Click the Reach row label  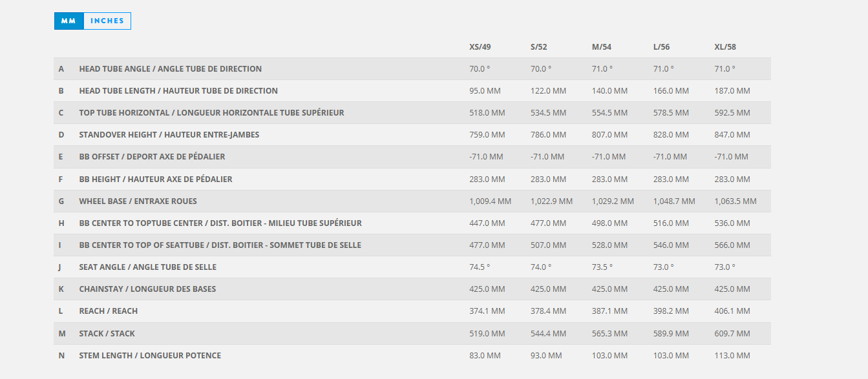pos(109,311)
